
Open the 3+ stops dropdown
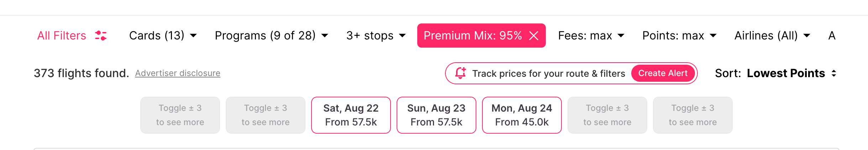click(x=376, y=36)
